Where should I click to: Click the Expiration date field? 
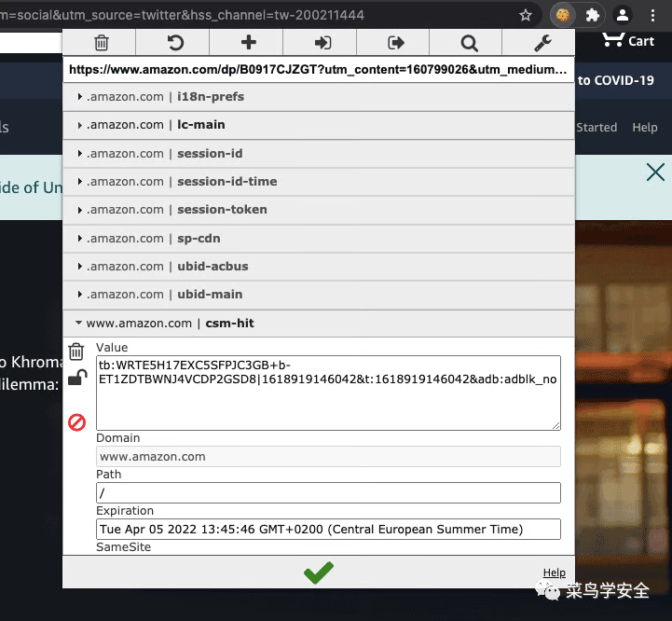pos(328,530)
